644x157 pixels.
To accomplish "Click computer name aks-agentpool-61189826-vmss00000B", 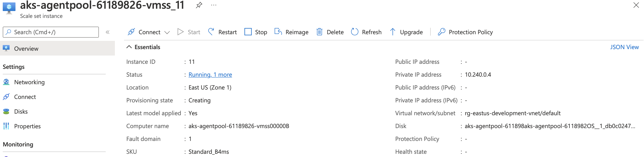I will tap(239, 126).
